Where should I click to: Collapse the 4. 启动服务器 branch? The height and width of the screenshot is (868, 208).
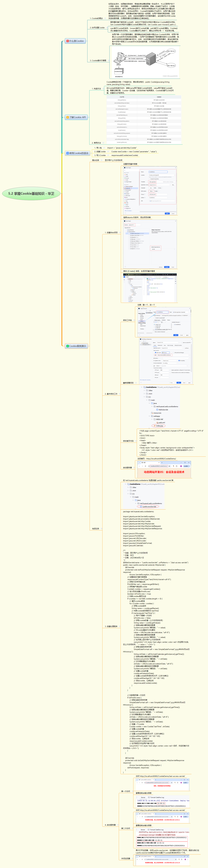(x=118, y=825)
